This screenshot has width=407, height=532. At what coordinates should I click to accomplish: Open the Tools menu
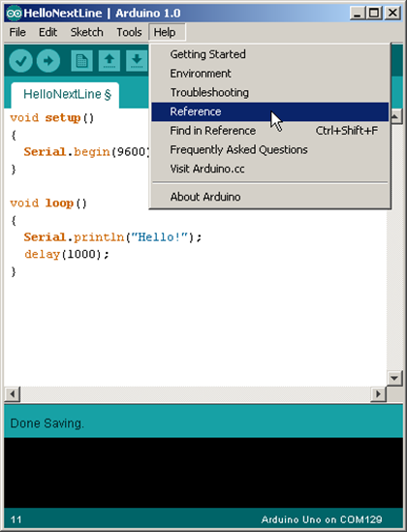(x=129, y=32)
